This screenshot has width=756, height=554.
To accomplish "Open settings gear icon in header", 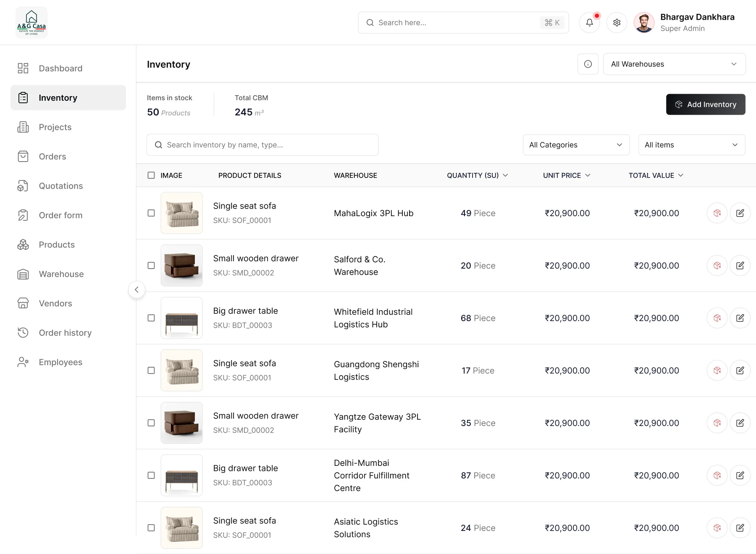I will (617, 23).
